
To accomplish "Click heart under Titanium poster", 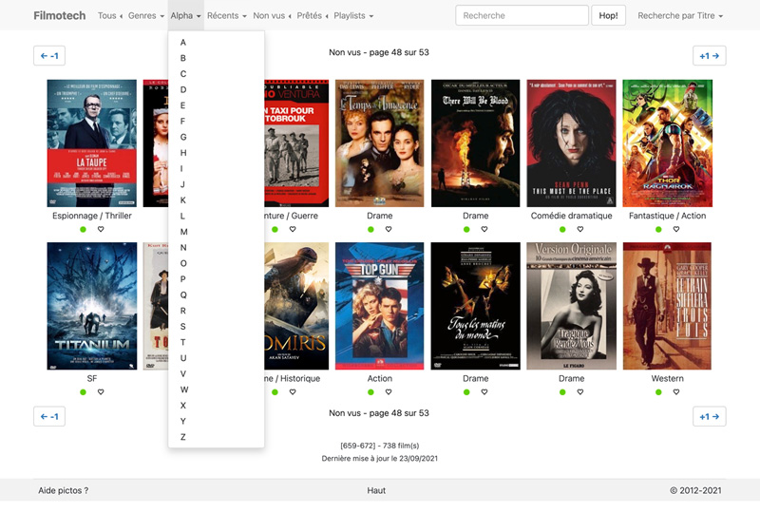I will point(101,392).
